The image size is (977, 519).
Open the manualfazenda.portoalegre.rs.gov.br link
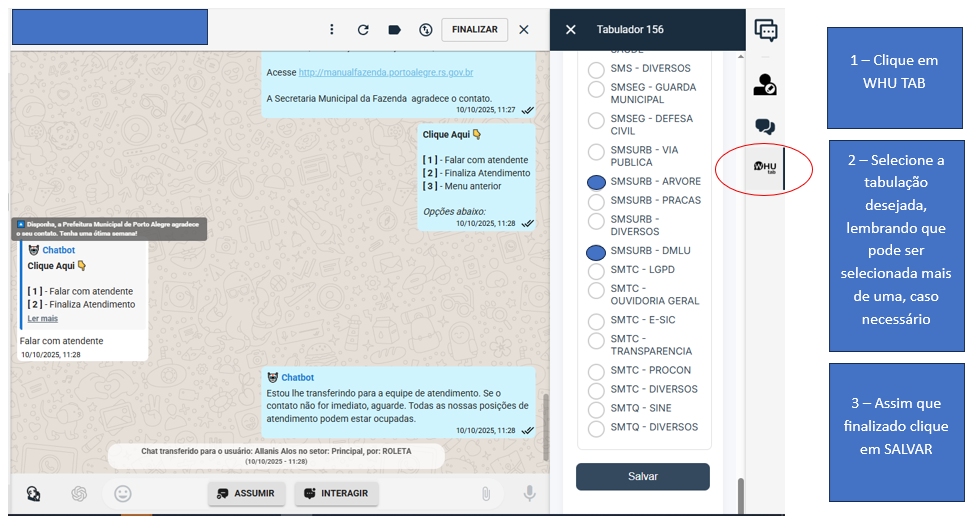[x=386, y=73]
